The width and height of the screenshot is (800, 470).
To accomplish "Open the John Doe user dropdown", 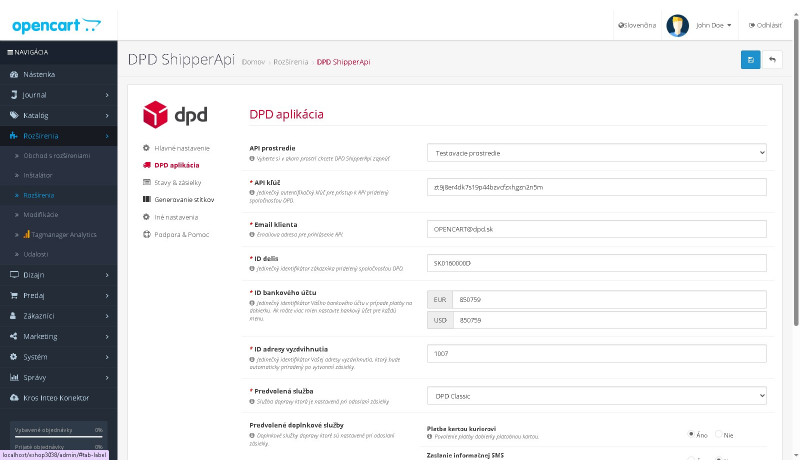I will 713,25.
